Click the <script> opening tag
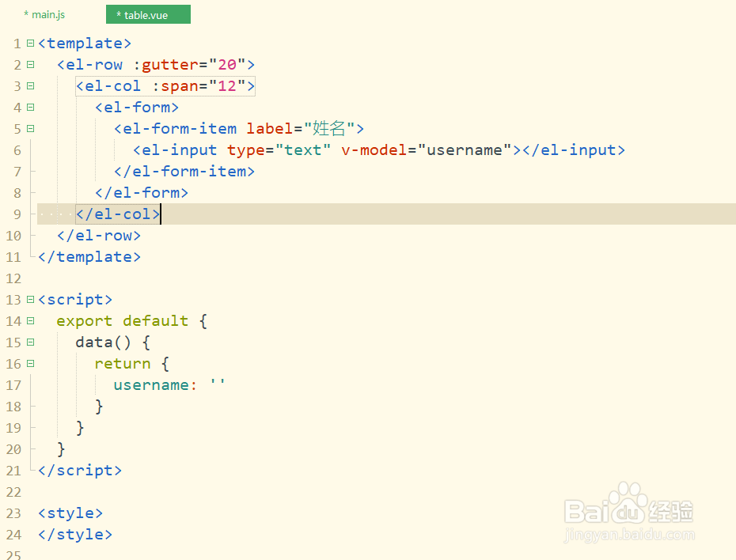The image size is (736, 560). [75, 300]
